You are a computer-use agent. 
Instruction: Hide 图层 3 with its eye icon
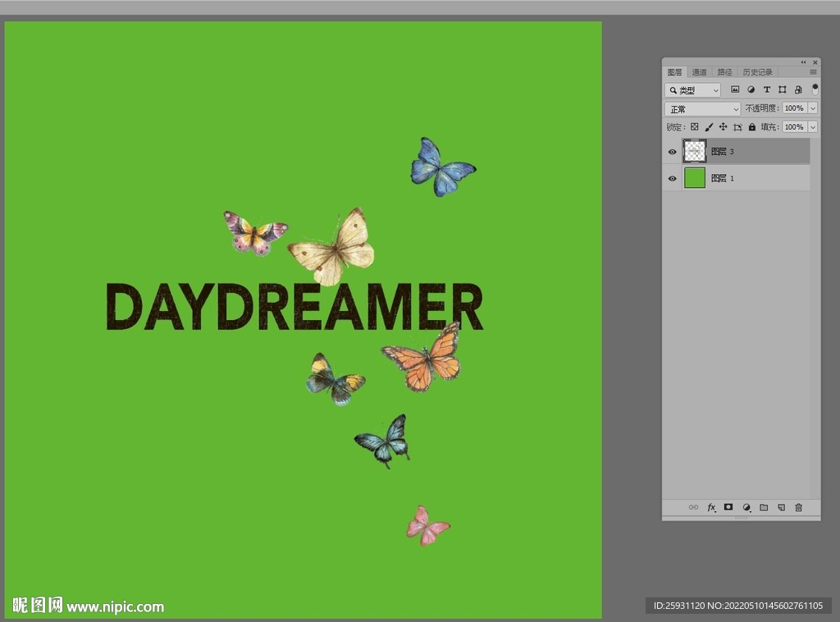[x=673, y=152]
